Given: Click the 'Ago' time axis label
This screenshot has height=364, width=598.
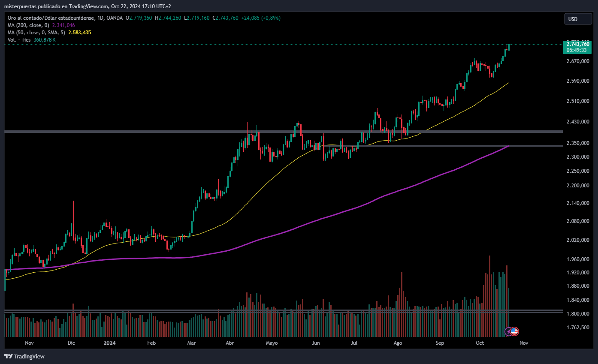Looking at the screenshot, I should point(398,343).
